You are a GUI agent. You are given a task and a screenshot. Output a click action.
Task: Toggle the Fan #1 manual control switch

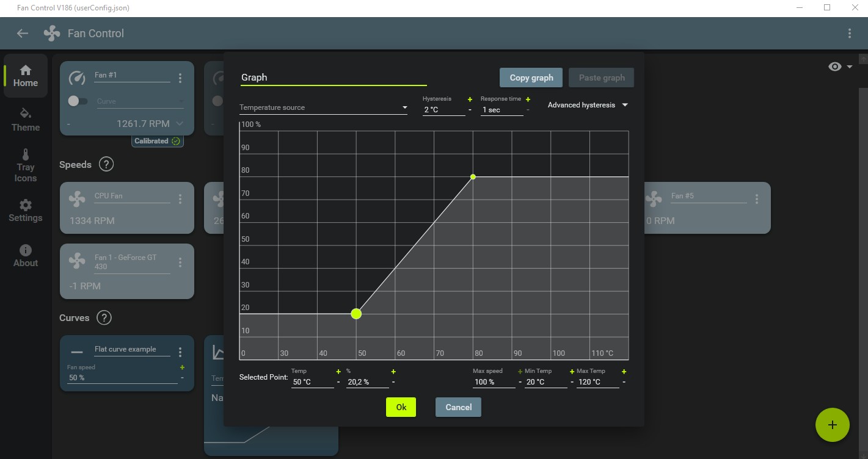(x=78, y=101)
